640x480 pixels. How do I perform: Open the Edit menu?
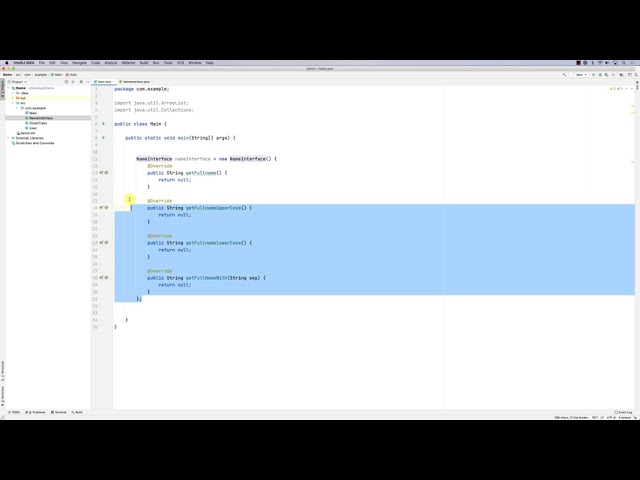click(52, 63)
